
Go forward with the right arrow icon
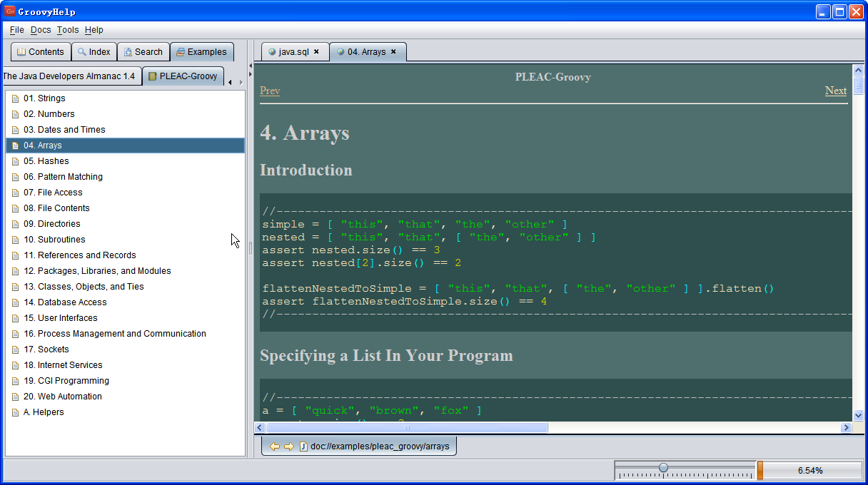coord(288,446)
